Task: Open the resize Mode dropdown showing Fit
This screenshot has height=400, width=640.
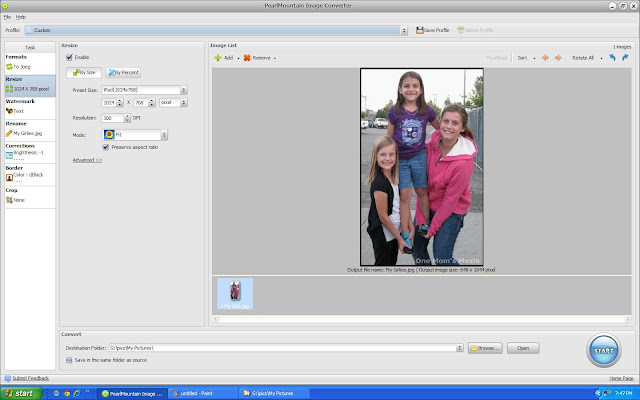Action: (x=164, y=134)
